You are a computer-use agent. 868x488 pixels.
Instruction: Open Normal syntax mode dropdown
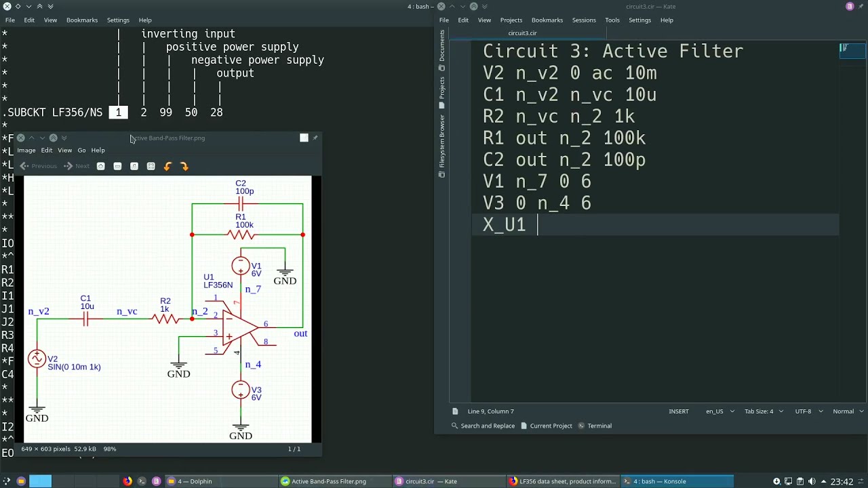click(848, 411)
